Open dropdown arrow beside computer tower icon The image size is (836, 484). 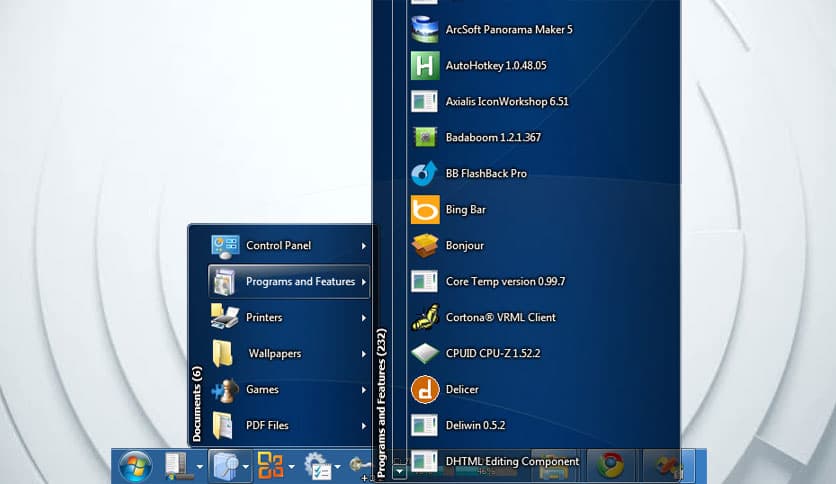199,467
